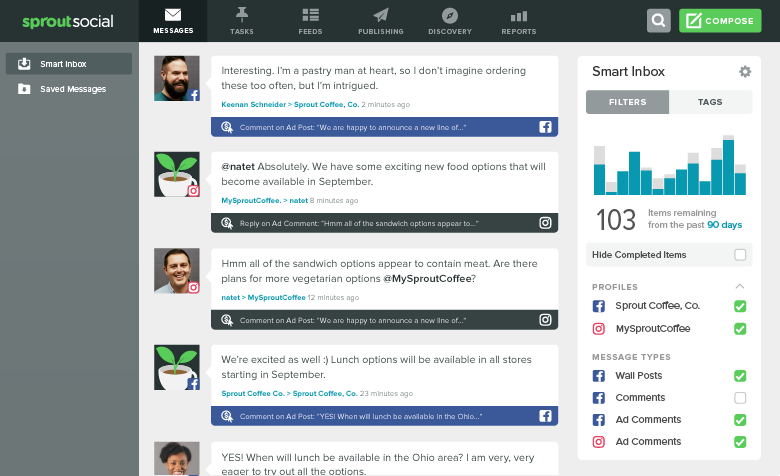Screen dimensions: 780x476
Task: Click the 'MySproutCoffee.' sender link, 8 minutes ago
Action: tap(251, 200)
